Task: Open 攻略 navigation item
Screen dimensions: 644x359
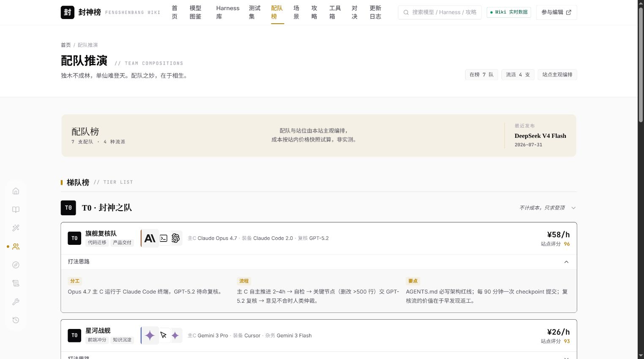Action: (314, 12)
